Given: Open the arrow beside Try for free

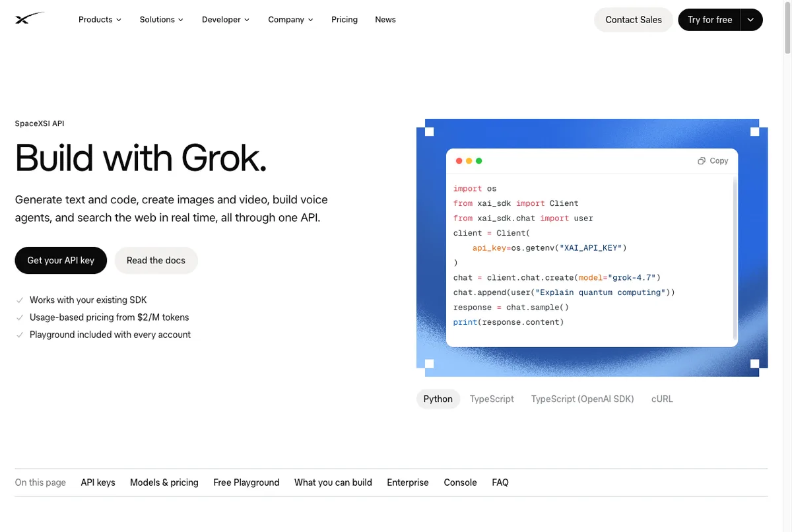Looking at the screenshot, I should point(751,20).
